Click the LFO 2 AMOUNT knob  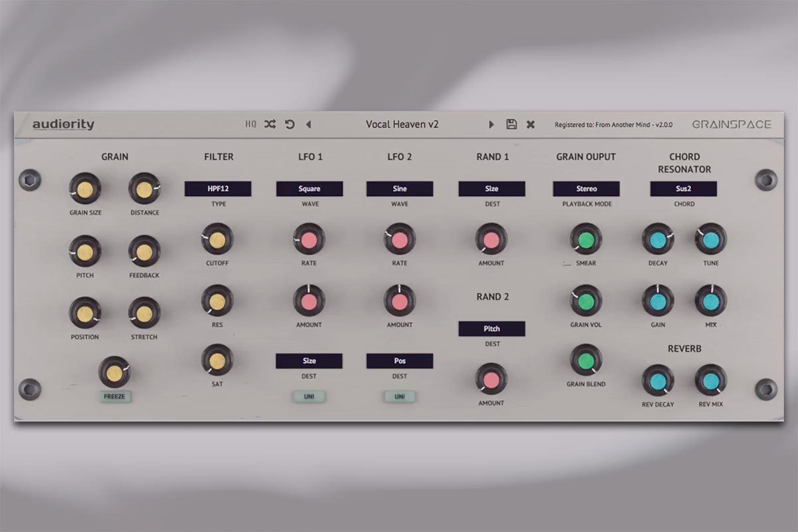[400, 301]
